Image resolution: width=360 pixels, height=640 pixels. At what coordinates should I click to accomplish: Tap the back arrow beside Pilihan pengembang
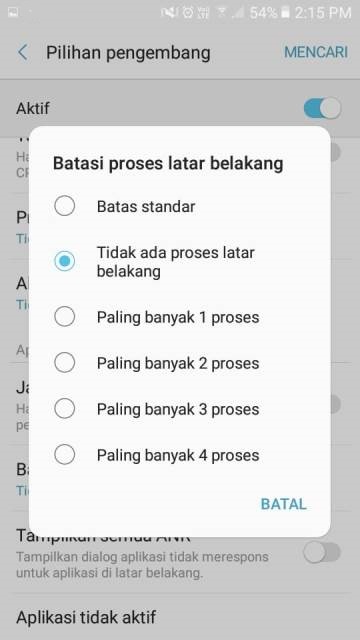23,53
